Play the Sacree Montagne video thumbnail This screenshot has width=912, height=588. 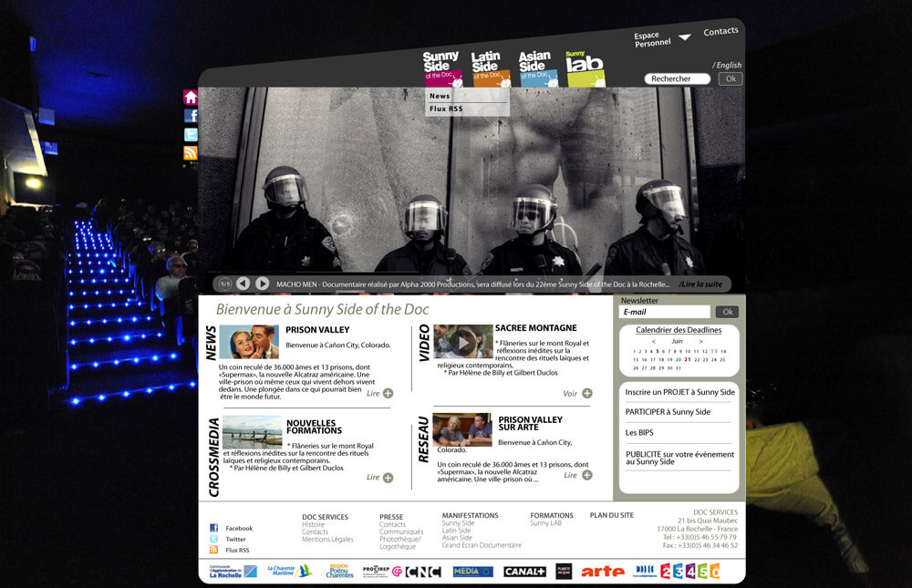463,342
